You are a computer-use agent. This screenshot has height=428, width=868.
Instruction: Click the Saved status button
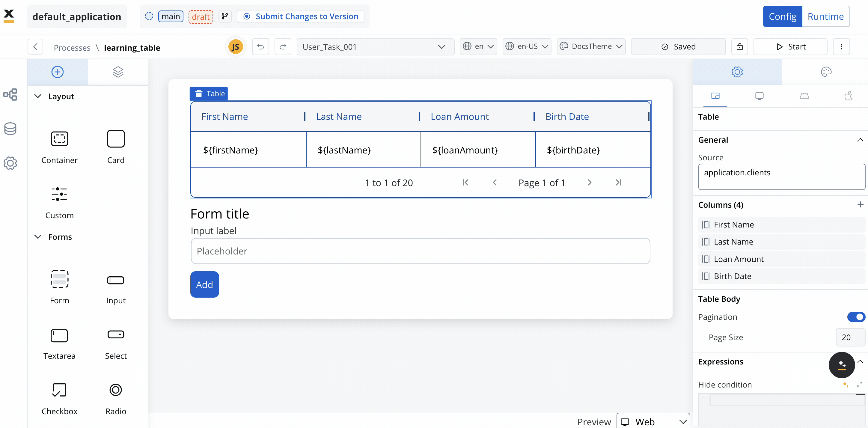[678, 47]
